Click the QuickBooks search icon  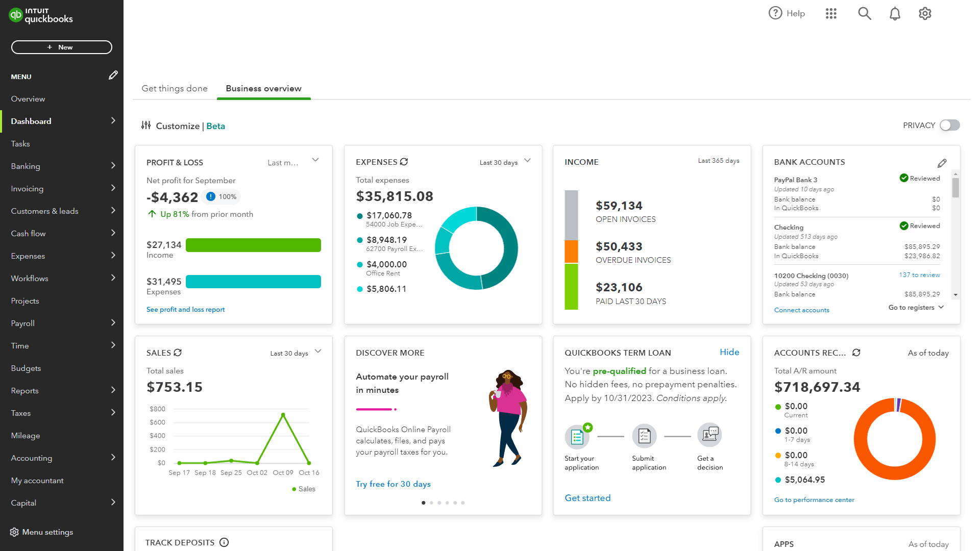pyautogui.click(x=864, y=13)
